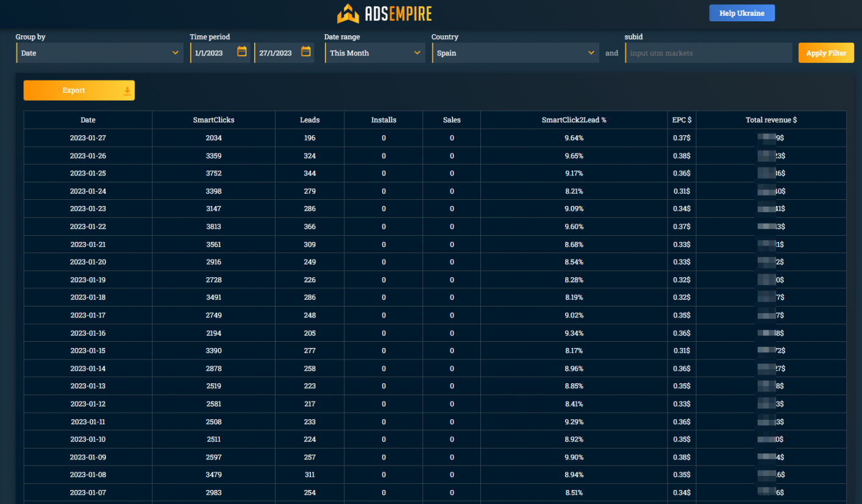This screenshot has width=862, height=504.
Task: Click the 9.64% conversion cell
Action: pos(574,138)
